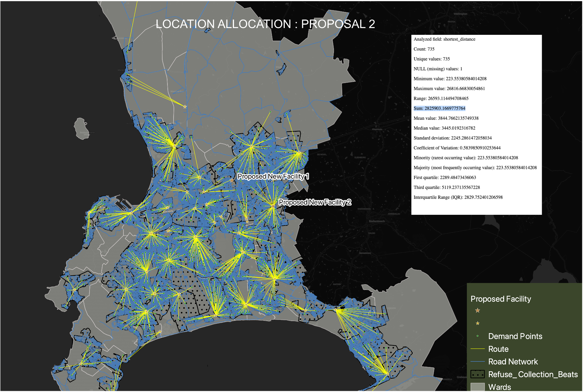Click the Count: 735 statistic

(x=424, y=49)
